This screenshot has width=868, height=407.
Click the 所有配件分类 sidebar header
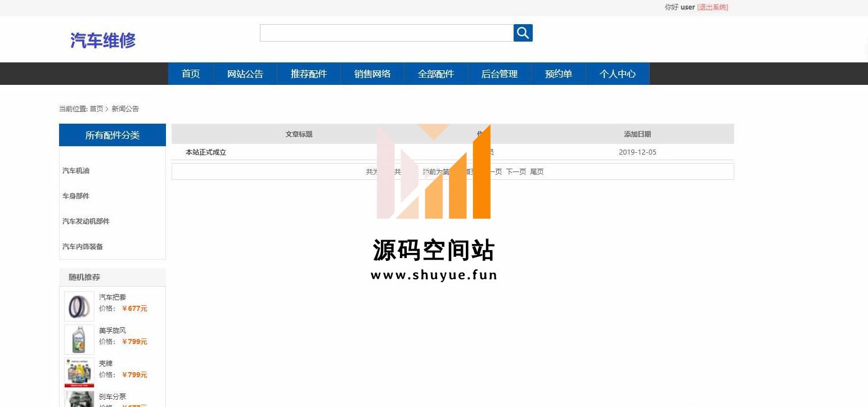point(113,135)
